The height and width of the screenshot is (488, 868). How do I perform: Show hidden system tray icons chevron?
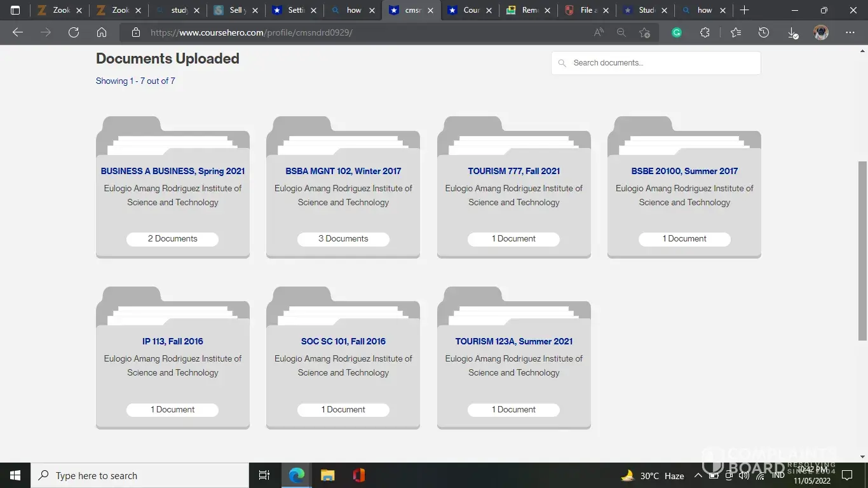point(698,475)
